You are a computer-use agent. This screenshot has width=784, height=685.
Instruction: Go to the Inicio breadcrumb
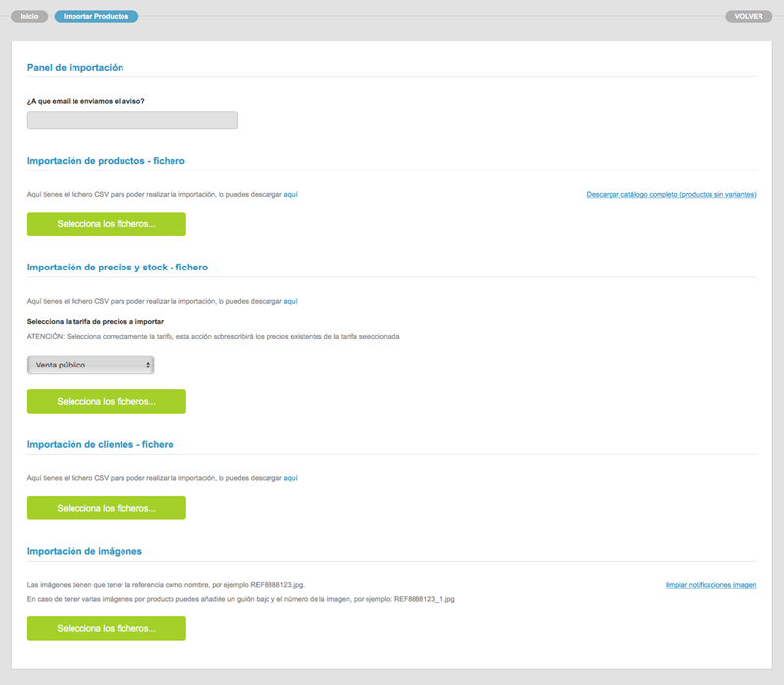pos(28,16)
